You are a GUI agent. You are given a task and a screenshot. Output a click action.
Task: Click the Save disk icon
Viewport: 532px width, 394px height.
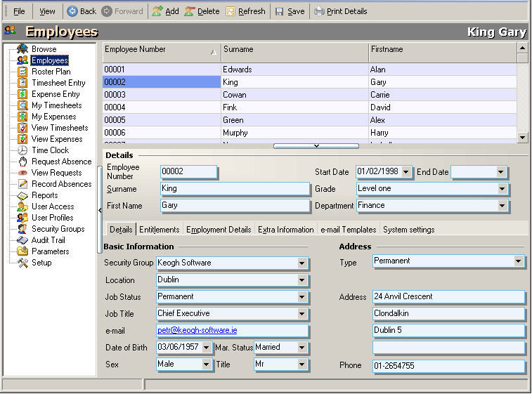point(279,11)
